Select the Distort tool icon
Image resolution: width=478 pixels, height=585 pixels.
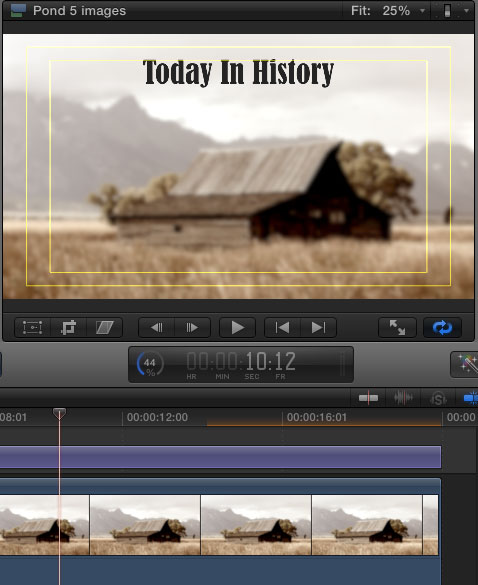click(104, 328)
